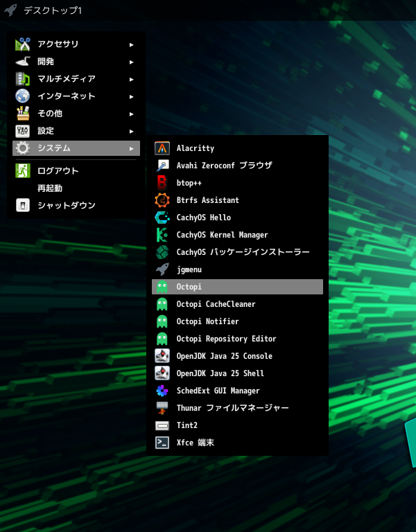Launch Alacritty from the system submenu
This screenshot has width=416, height=532.
(x=237, y=148)
